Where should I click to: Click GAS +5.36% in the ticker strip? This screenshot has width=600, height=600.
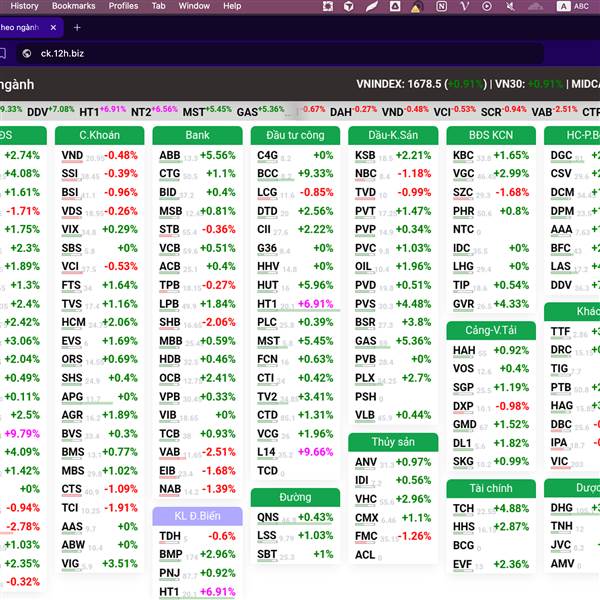click(x=261, y=111)
